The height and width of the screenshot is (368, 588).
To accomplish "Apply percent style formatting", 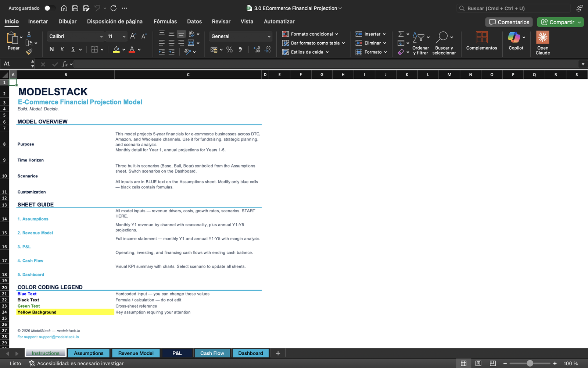I will (229, 50).
